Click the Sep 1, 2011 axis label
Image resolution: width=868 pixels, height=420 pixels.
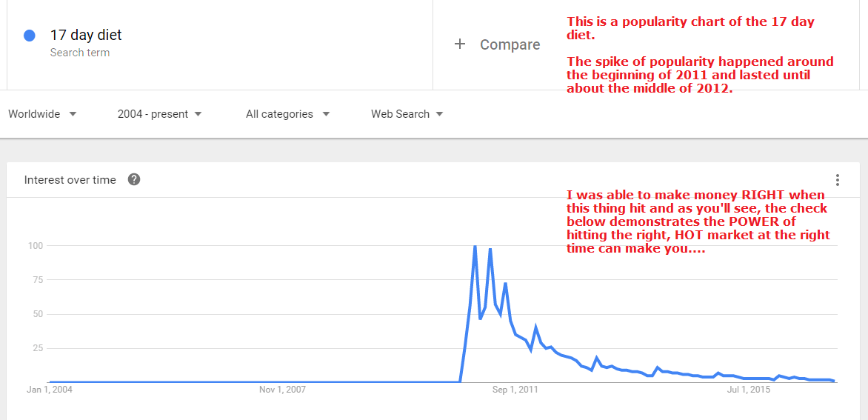(x=515, y=390)
